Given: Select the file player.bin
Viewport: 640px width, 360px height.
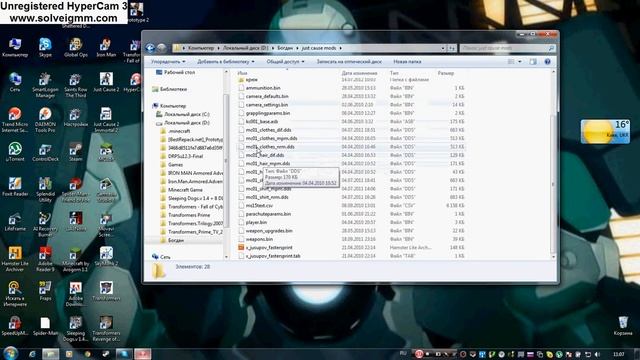Looking at the screenshot, I should (256, 222).
